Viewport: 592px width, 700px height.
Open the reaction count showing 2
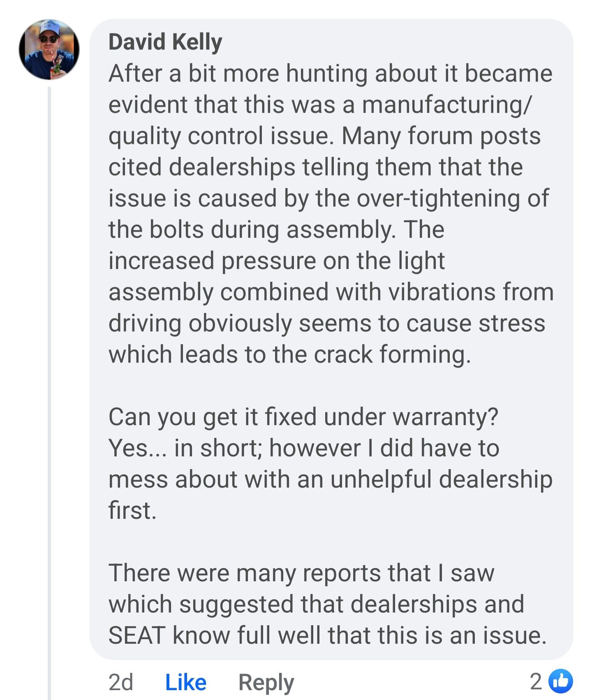(536, 682)
